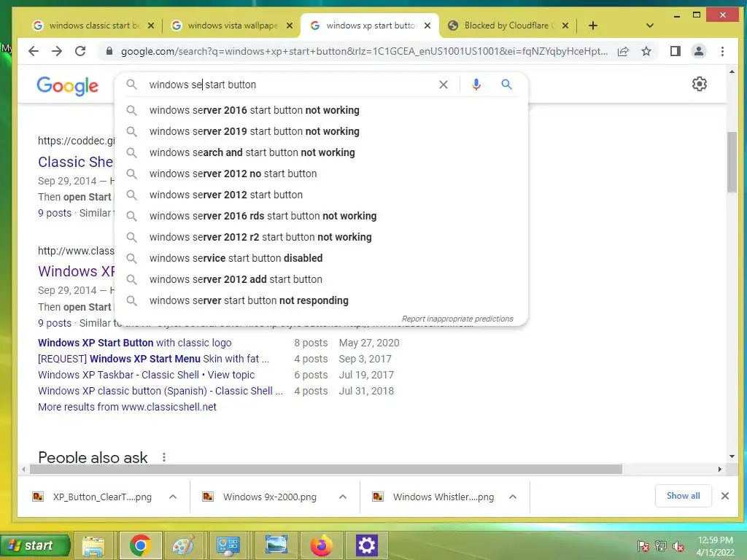Click the Chrome address bar URL
Screen dimensions: 747x560
364,51
